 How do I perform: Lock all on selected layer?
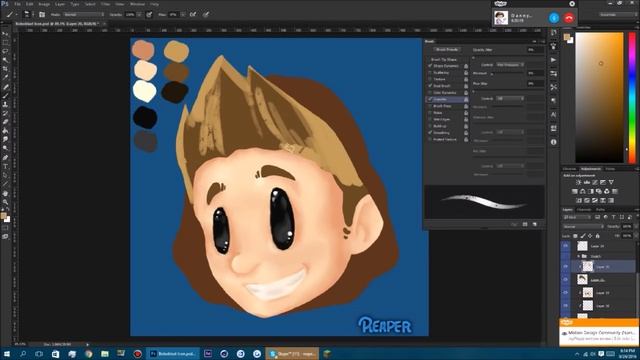(598, 236)
